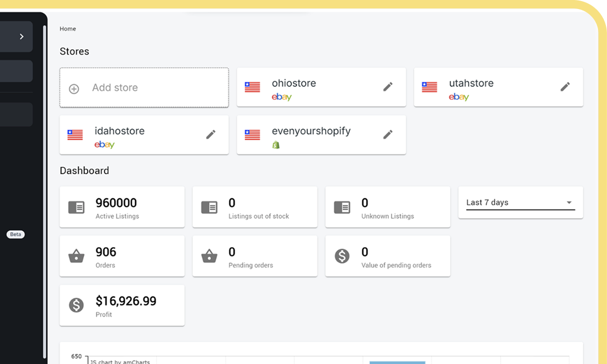Edit the evenyourshopify store settings
Image resolution: width=607 pixels, height=364 pixels.
[x=388, y=134]
